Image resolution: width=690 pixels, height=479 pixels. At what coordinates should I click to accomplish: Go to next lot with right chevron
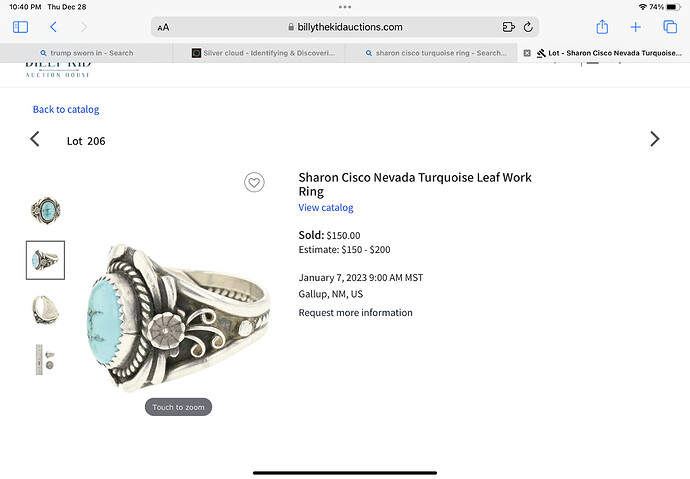655,139
